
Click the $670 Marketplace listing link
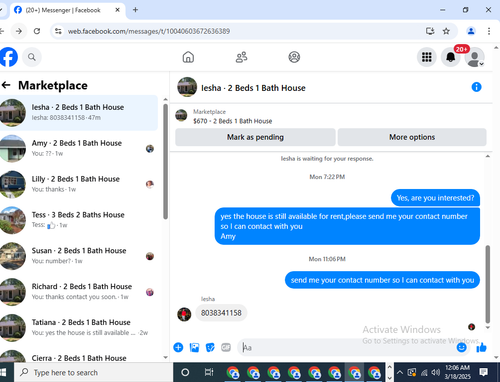232,121
